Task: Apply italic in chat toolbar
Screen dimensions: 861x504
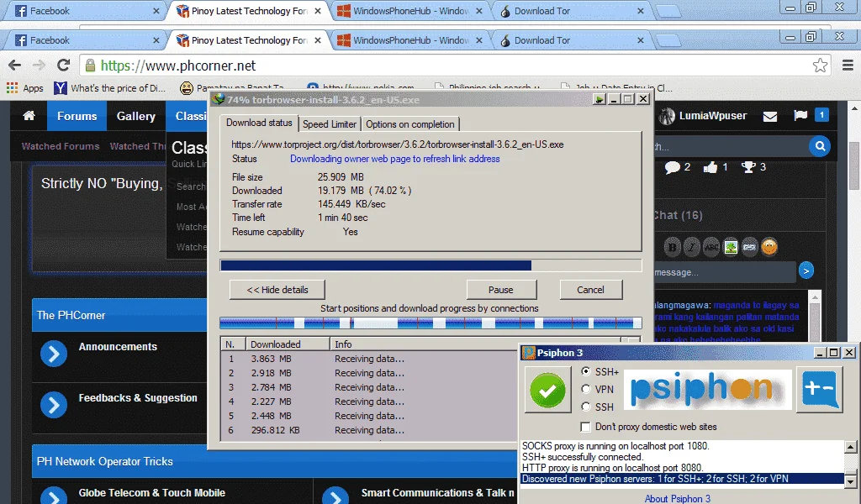Action: (692, 247)
